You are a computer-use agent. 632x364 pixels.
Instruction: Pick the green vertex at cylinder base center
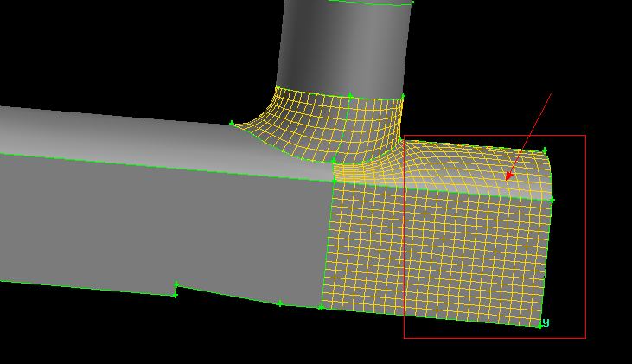349,96
